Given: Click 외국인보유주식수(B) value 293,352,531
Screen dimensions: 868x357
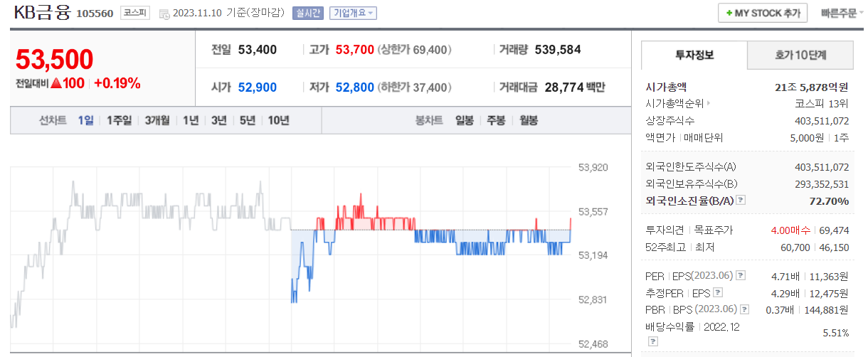Looking at the screenshot, I should 822,184.
